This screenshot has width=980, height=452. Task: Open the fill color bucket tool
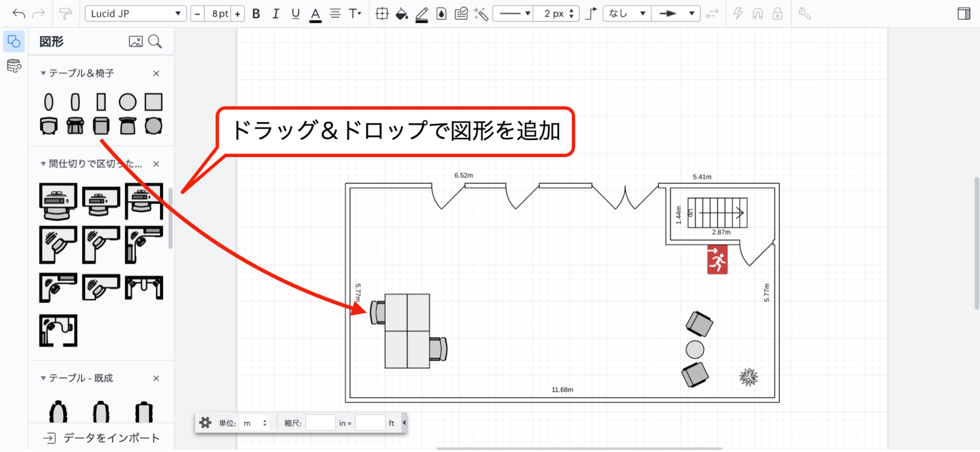(x=402, y=14)
